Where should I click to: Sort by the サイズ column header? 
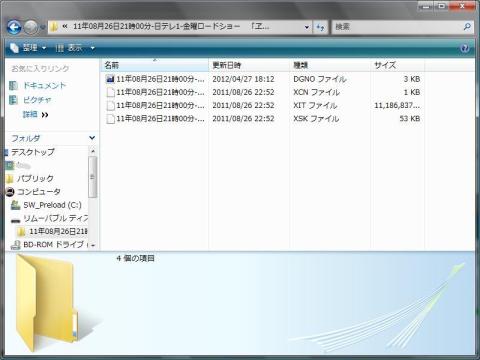(x=397, y=65)
